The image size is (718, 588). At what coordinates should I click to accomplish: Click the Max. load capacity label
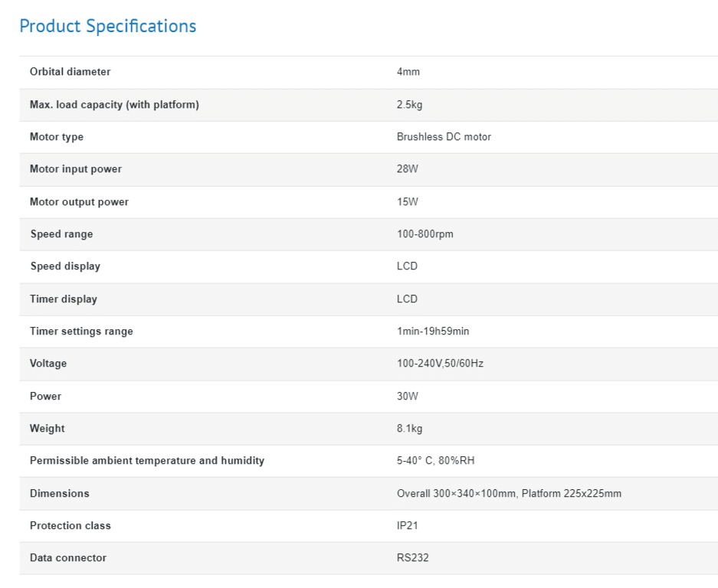[x=114, y=105]
